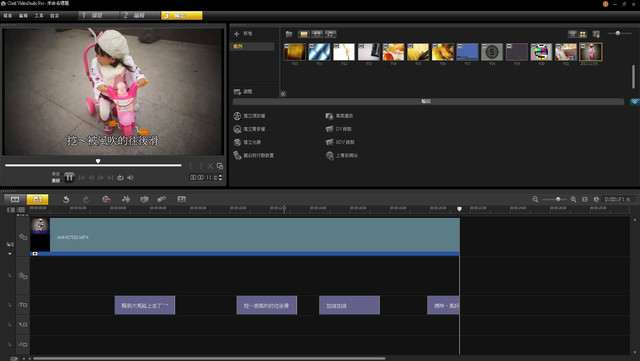Click Upload to Web option
The image size is (640, 361).
(x=342, y=156)
